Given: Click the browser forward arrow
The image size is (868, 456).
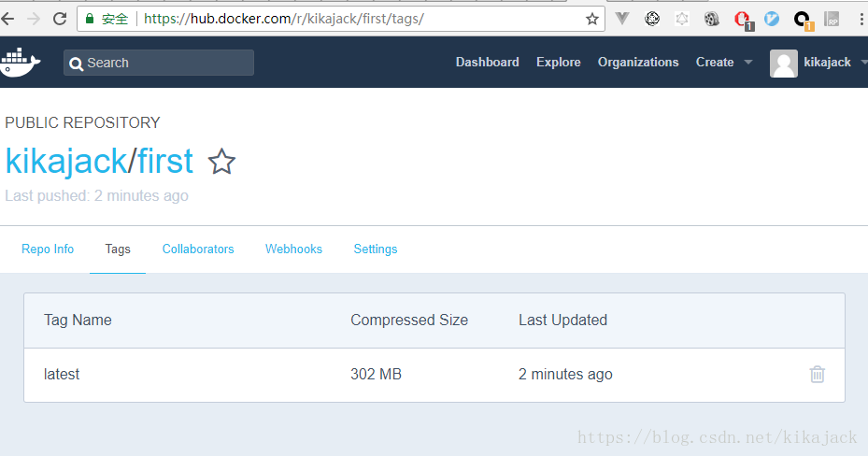Looking at the screenshot, I should (34, 19).
